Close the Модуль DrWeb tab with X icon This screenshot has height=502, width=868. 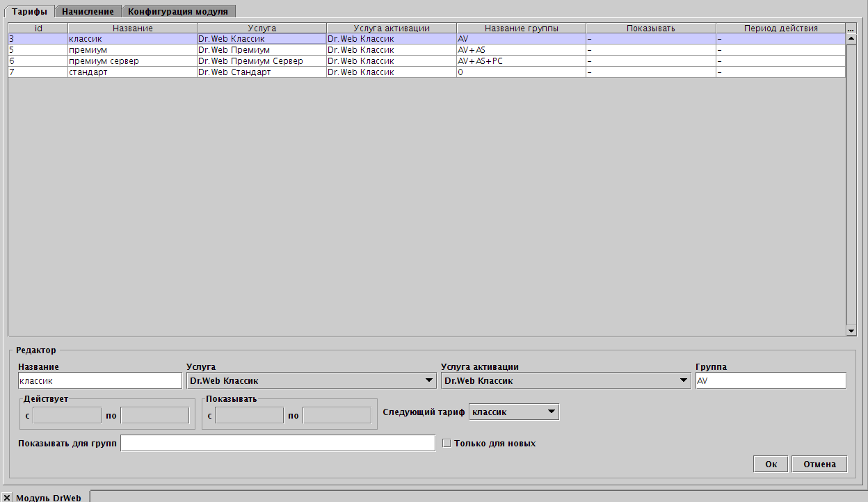tap(7, 497)
